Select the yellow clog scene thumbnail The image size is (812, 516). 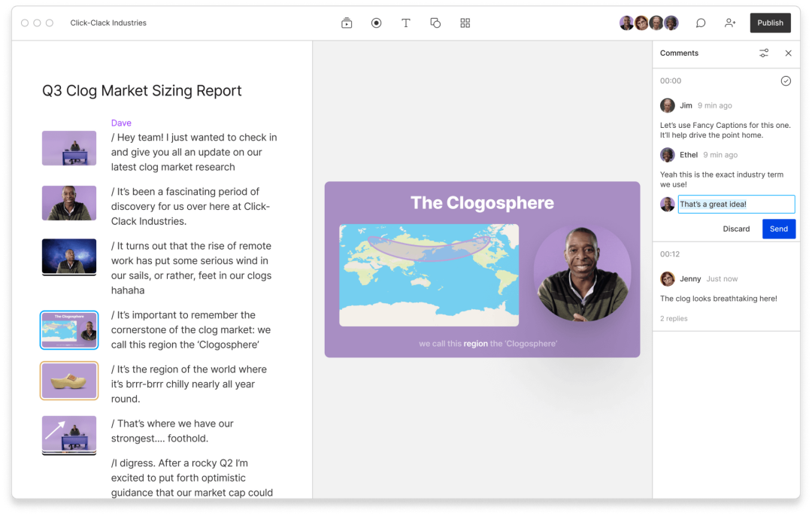coord(69,381)
